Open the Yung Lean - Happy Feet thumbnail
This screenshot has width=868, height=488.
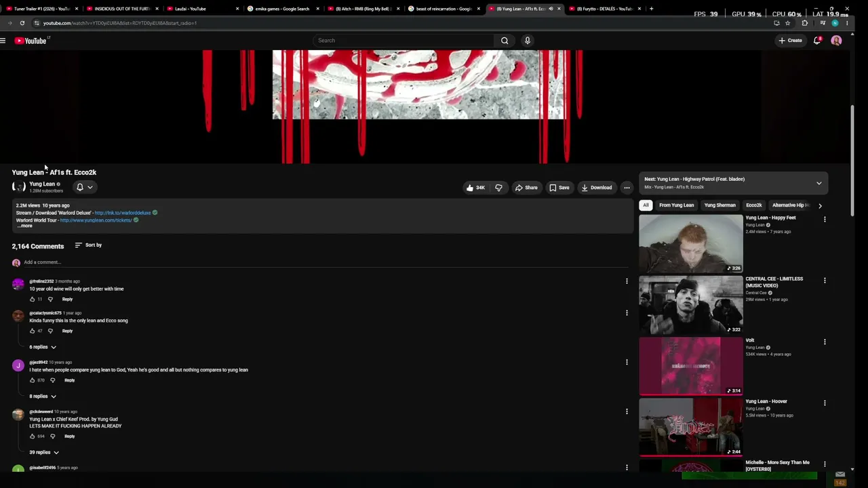[691, 243]
